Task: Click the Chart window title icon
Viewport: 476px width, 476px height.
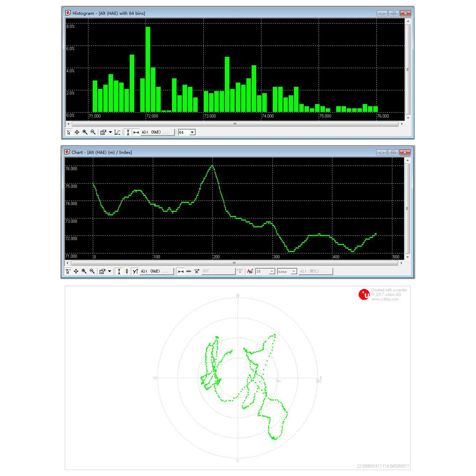Action: [67, 152]
